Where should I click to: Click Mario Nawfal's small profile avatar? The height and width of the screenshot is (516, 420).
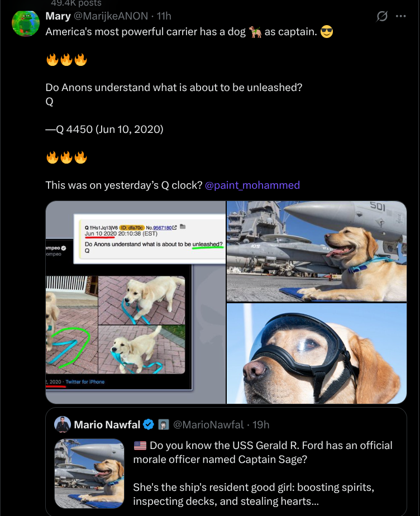63,424
